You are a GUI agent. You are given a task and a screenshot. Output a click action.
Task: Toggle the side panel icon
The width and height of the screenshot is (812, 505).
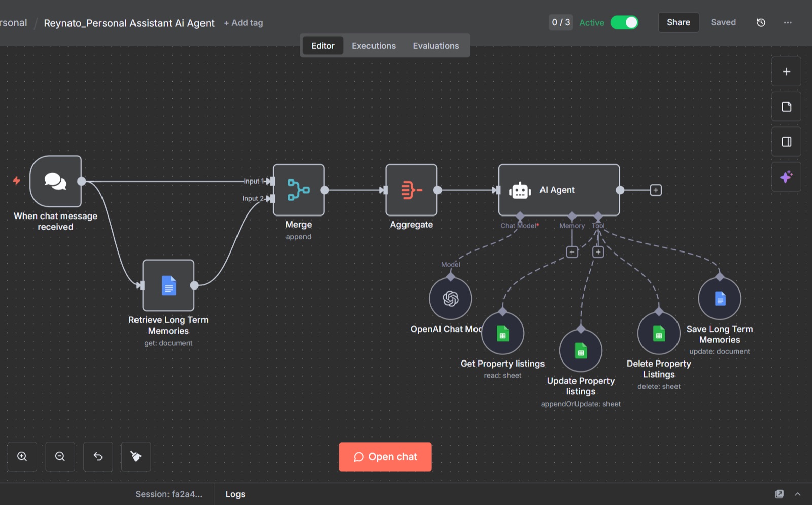(786, 141)
